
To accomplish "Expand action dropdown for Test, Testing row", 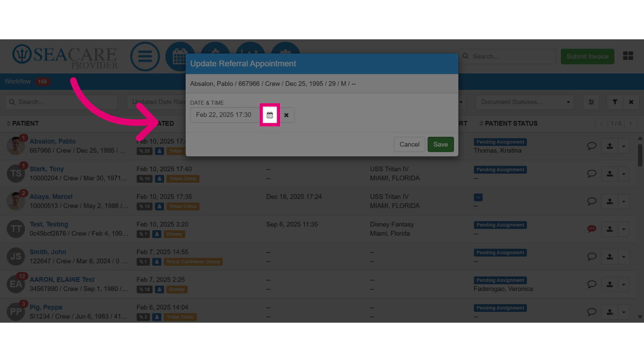I will pos(624,229).
